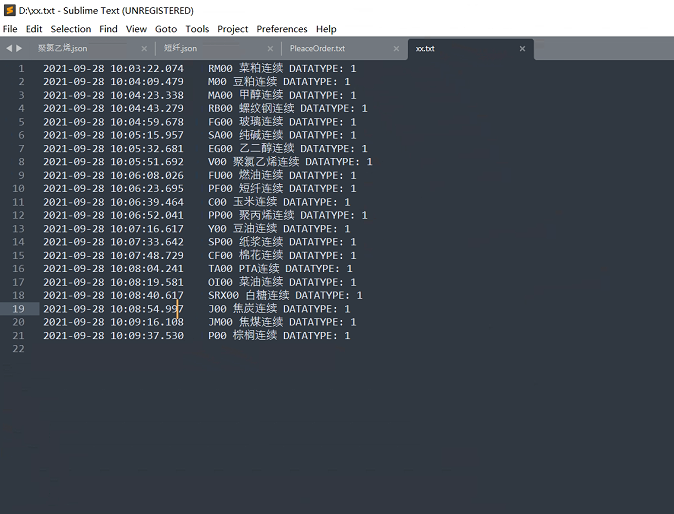
Task: Click the text PP00 聚丙烯连续
Action: [x=251, y=215]
